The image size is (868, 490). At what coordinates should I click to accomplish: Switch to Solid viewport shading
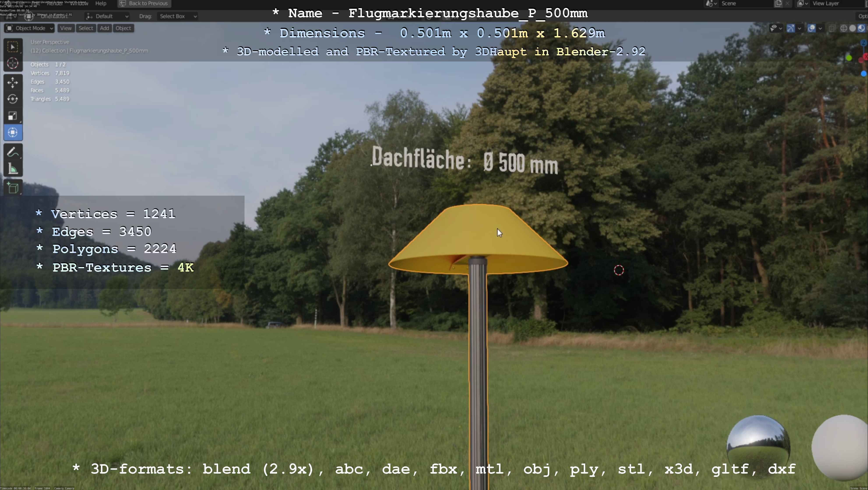click(852, 28)
